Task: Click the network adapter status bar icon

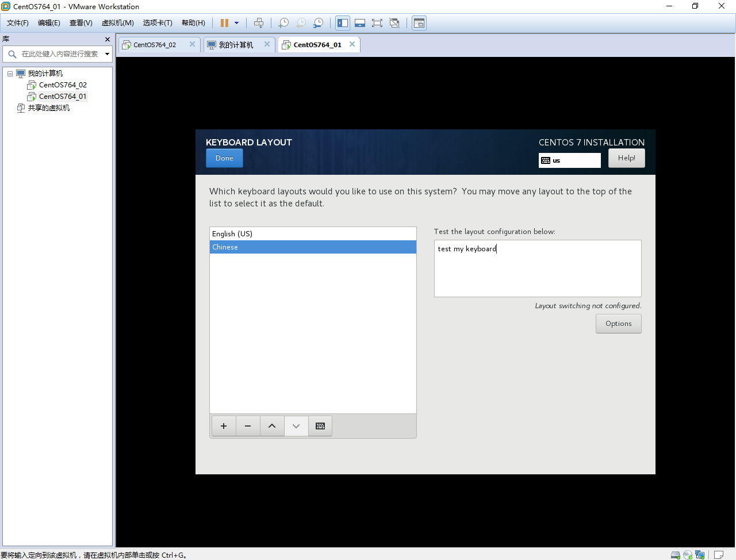Action: tap(700, 555)
